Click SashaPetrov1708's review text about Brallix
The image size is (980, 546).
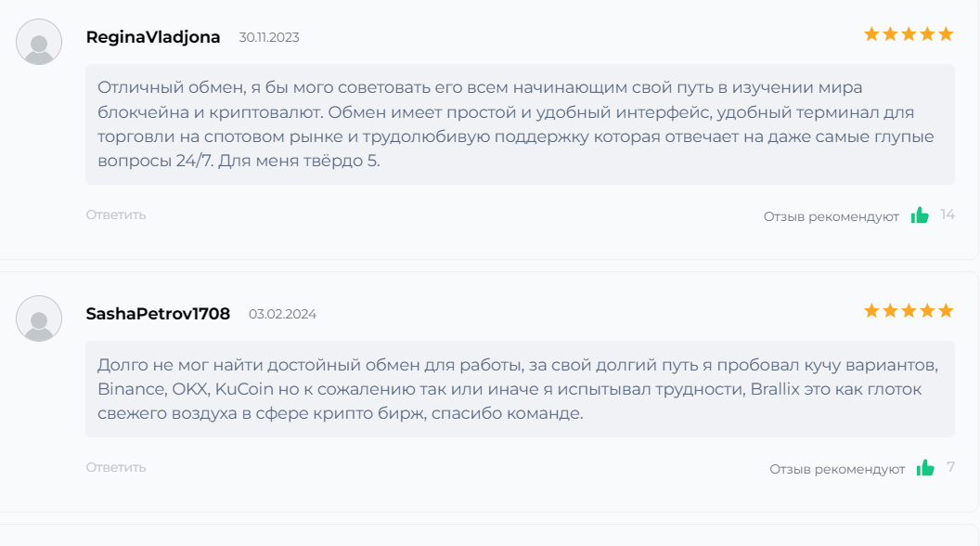tap(520, 389)
